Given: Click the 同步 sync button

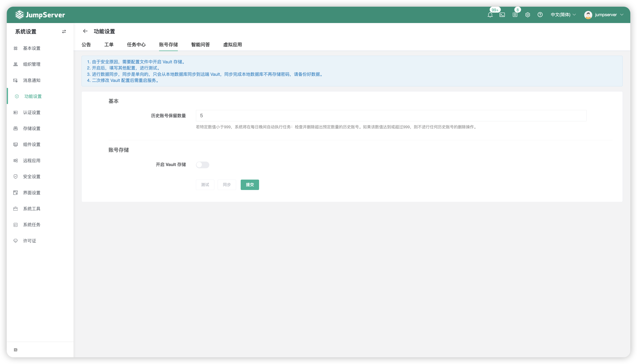Looking at the screenshot, I should tap(227, 185).
